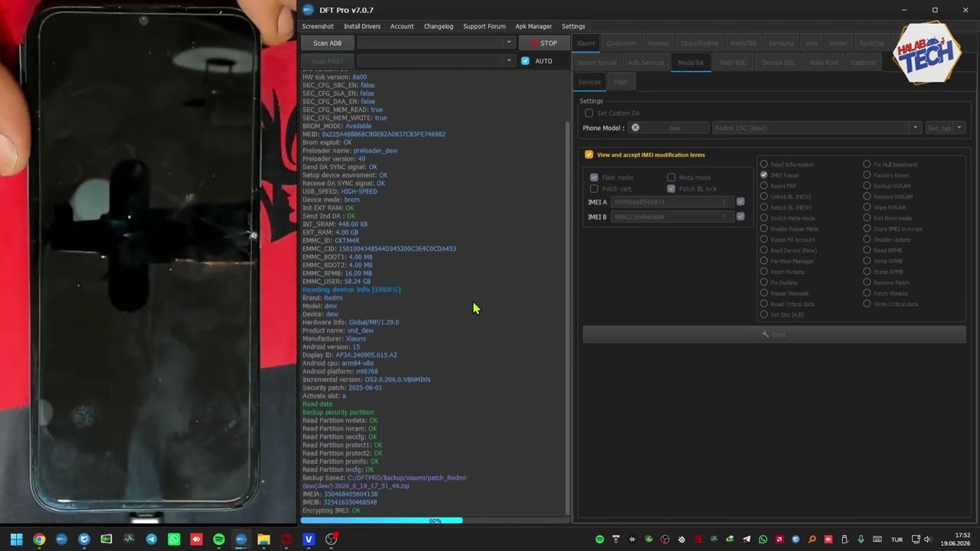Enable the Patch cert checkbox
980x551 pixels.
point(594,188)
